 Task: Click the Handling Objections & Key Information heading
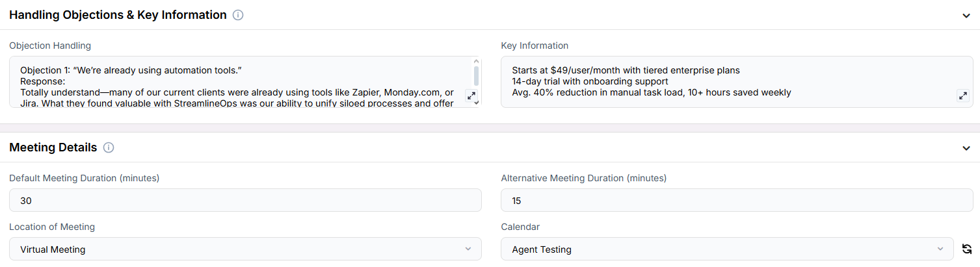118,15
